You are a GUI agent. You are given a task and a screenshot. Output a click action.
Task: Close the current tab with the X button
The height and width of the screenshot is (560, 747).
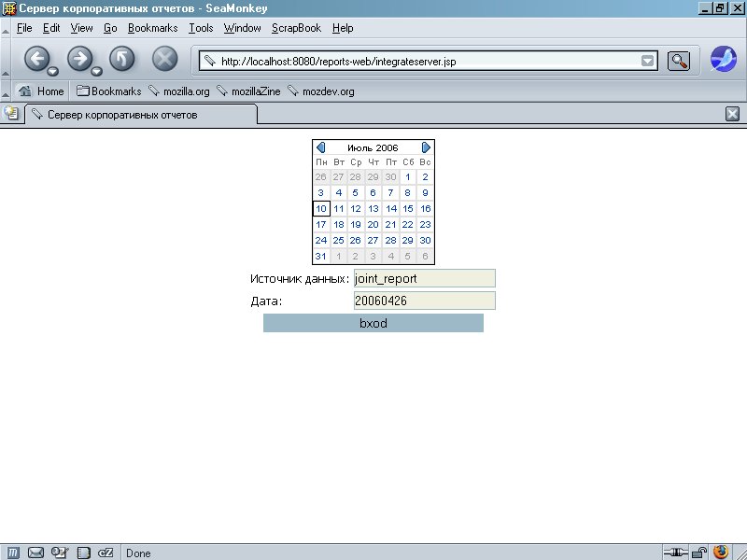pyautogui.click(x=732, y=114)
